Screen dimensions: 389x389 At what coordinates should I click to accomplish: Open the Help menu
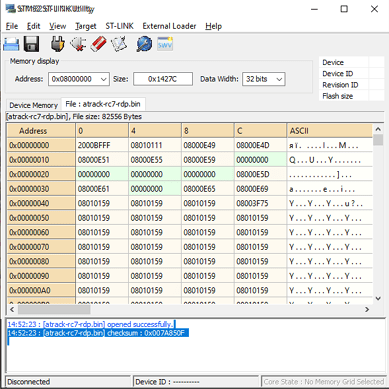pyautogui.click(x=213, y=26)
